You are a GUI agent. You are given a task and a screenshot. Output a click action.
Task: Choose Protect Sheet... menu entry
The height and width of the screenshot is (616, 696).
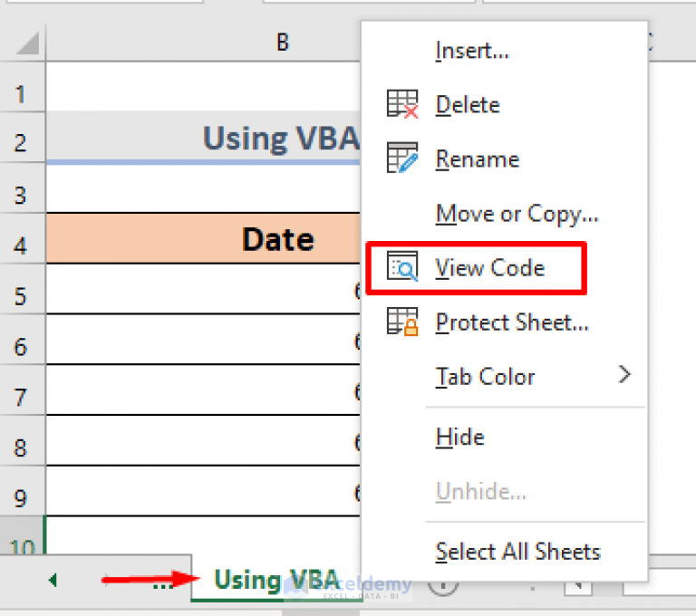pos(504,322)
